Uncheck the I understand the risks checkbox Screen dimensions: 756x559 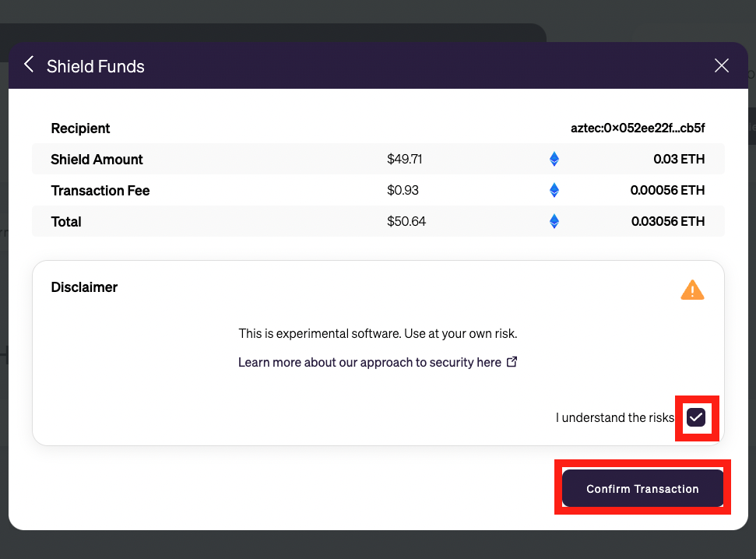(x=696, y=417)
